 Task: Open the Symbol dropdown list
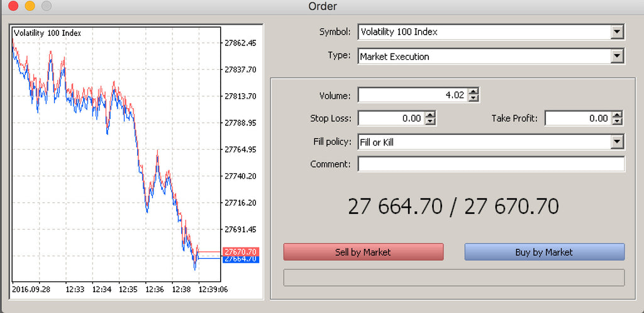pos(618,31)
